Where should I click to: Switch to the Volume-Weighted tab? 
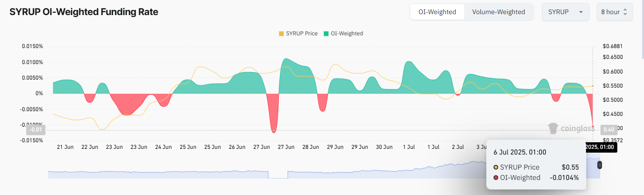click(498, 12)
